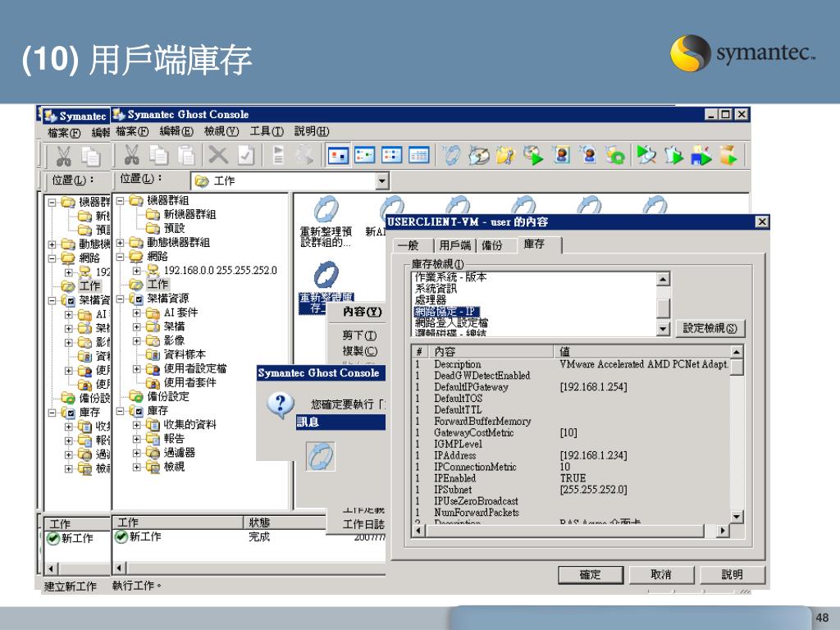Click the Copy icon in the back Symantec window

[90, 157]
